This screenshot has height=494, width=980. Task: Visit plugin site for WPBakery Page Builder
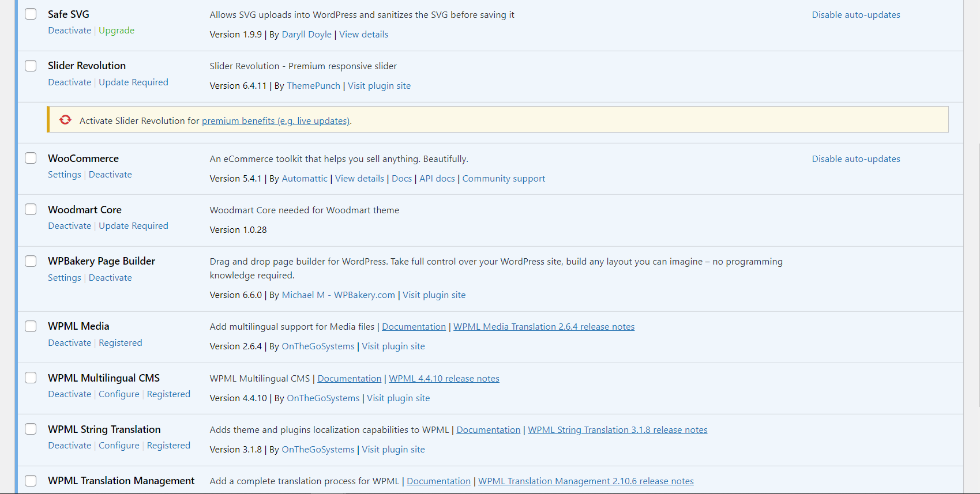(434, 295)
